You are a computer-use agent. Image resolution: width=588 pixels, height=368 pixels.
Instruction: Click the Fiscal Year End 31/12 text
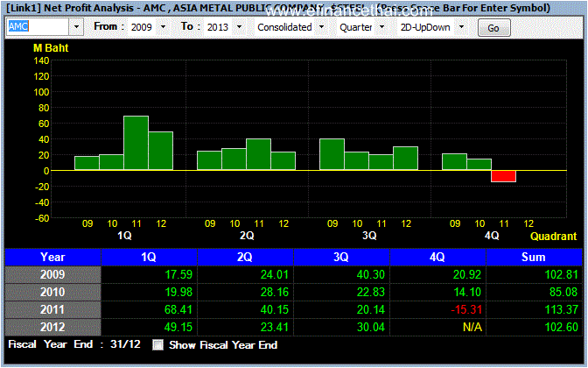point(74,344)
